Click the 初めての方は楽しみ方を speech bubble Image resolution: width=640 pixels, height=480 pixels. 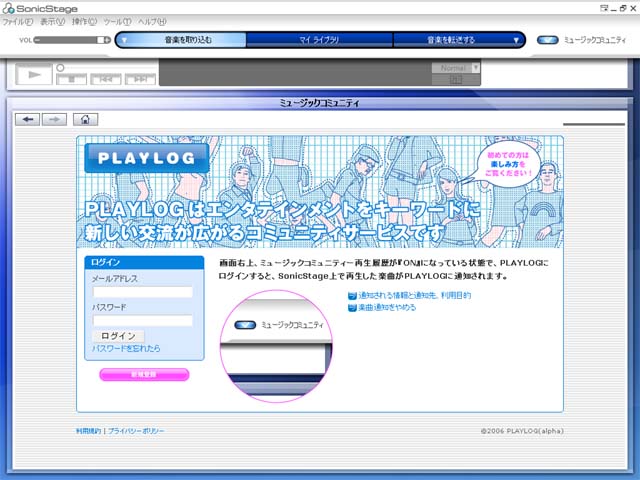(x=507, y=164)
